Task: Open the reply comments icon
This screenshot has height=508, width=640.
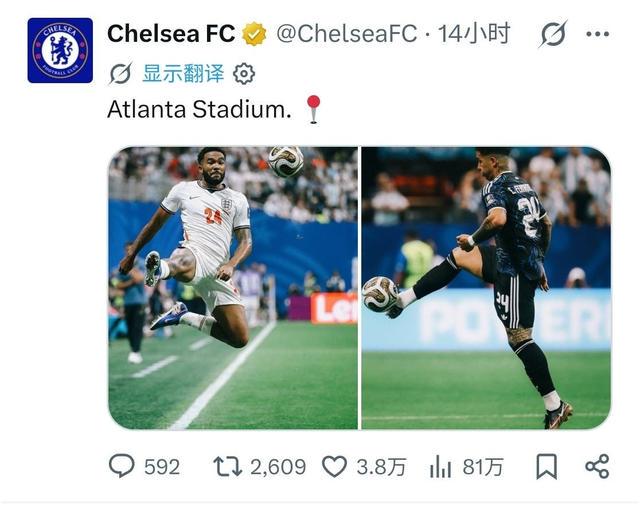Action: 122,466
